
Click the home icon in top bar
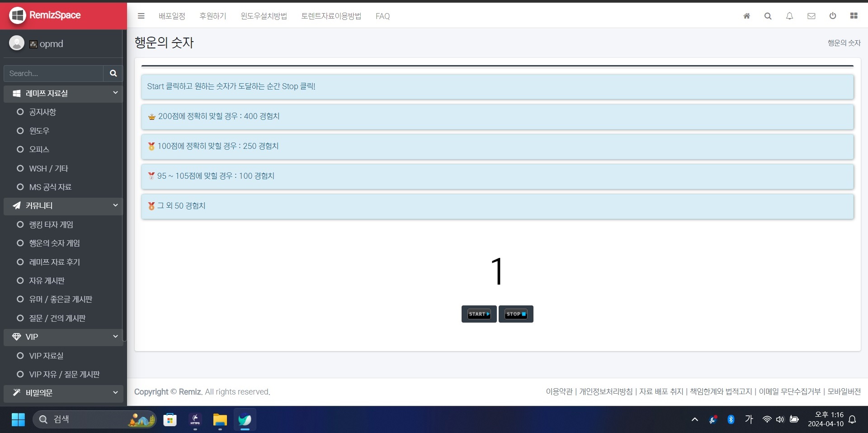click(746, 16)
